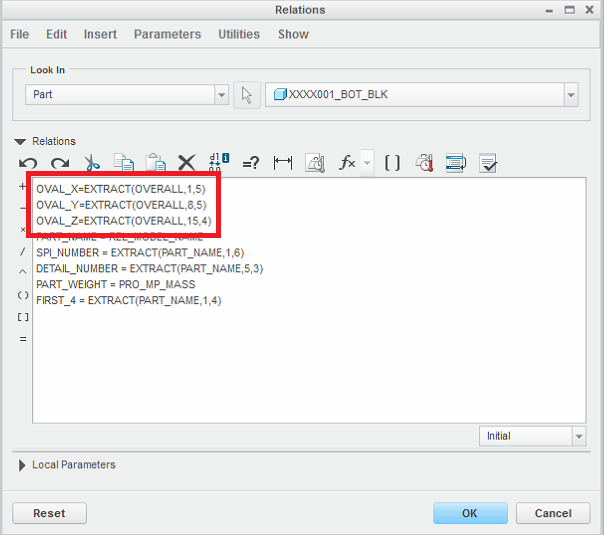Screen dimensions: 604x535
Task: Maximize the Relations window
Action: pos(569,10)
